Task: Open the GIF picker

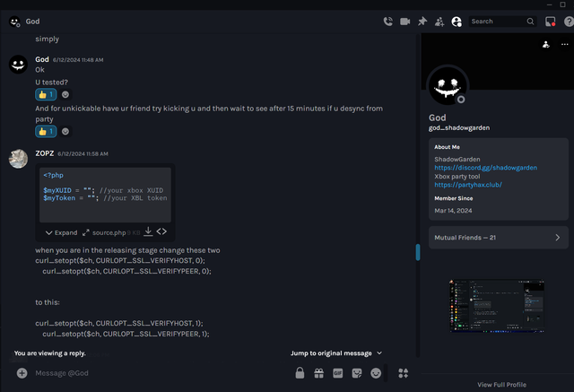Action: click(337, 373)
